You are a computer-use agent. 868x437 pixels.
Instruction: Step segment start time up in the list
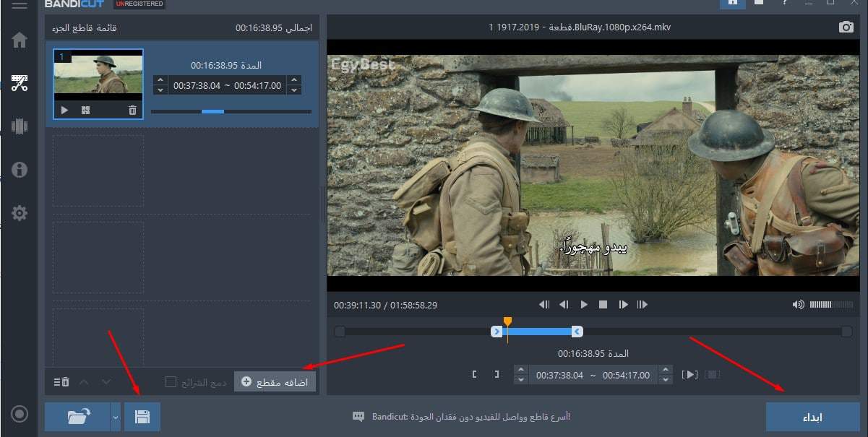point(160,80)
